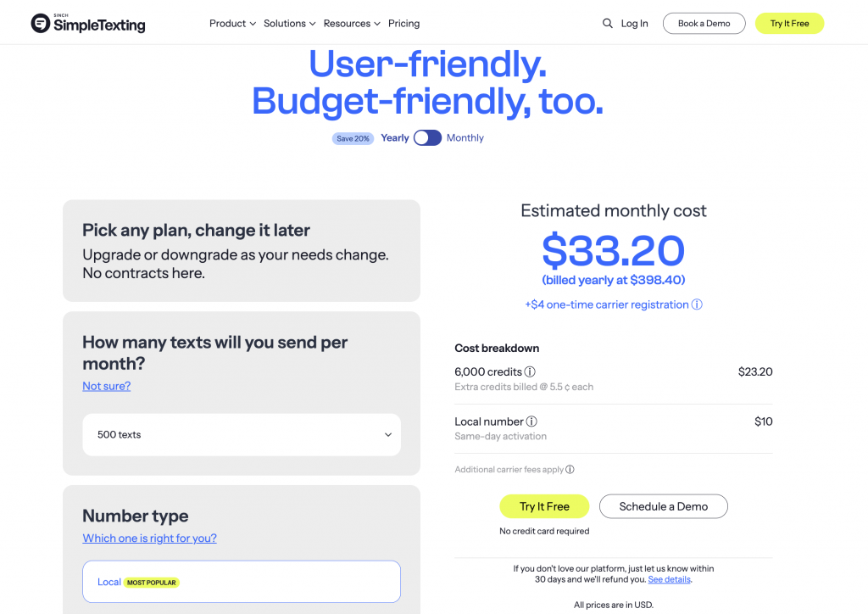Click info icon next to Local number
The height and width of the screenshot is (614, 868).
coord(531,421)
